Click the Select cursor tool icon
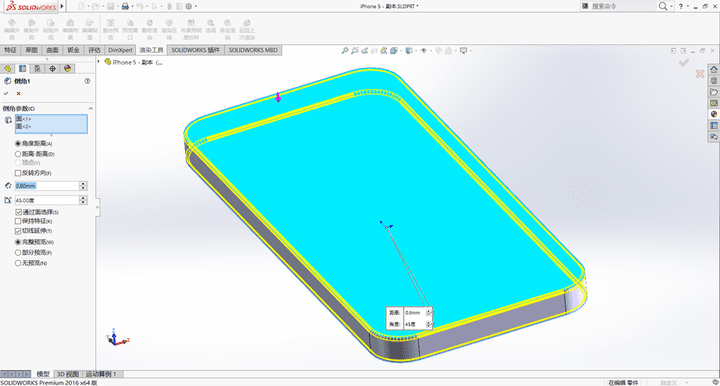Viewport: 720px width, 386px height. pyautogui.click(x=154, y=6)
